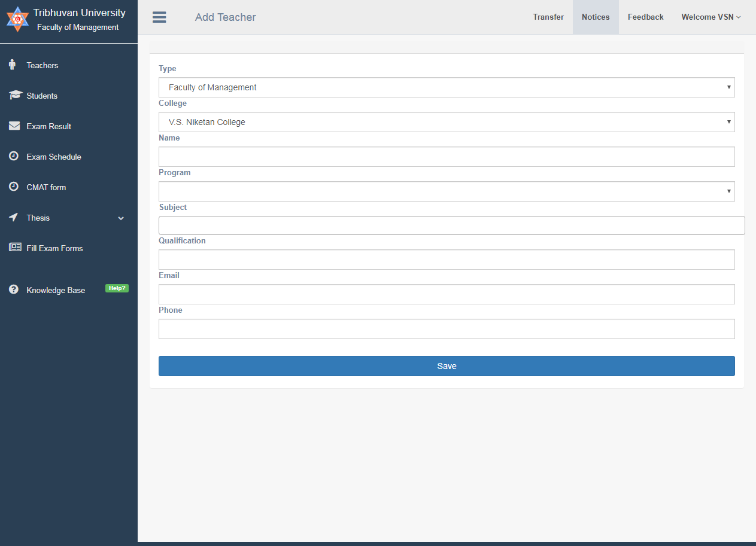
Task: Open the Feedback link in header
Action: coord(645,17)
